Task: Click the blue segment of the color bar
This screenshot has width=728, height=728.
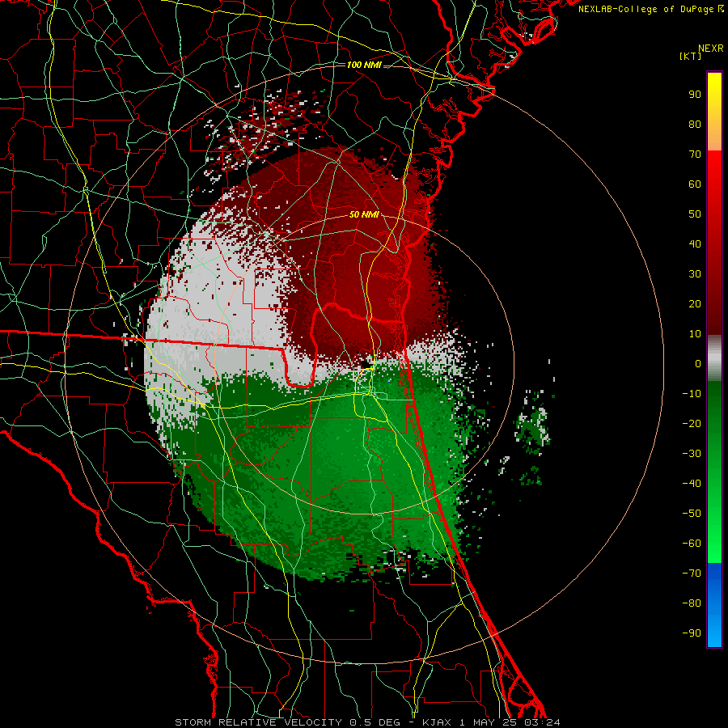Action: [x=714, y=605]
